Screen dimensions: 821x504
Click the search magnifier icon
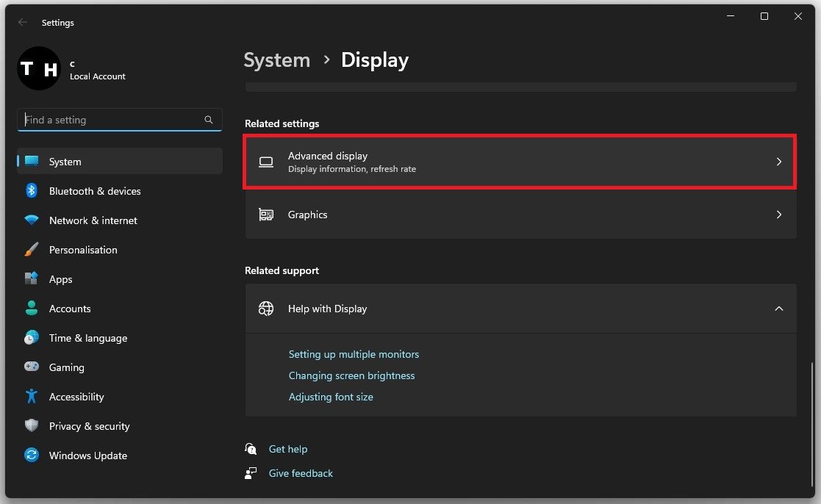[209, 120]
